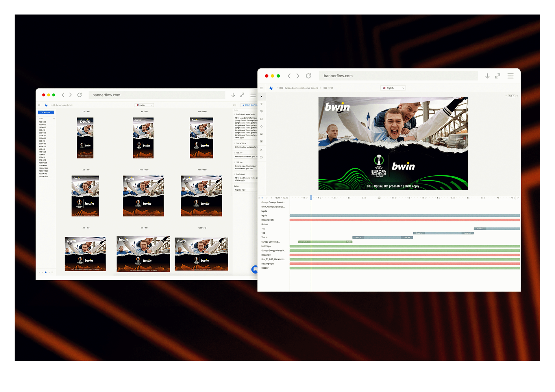Collapse the Sizes list in overview sidebar

click(x=54, y=118)
